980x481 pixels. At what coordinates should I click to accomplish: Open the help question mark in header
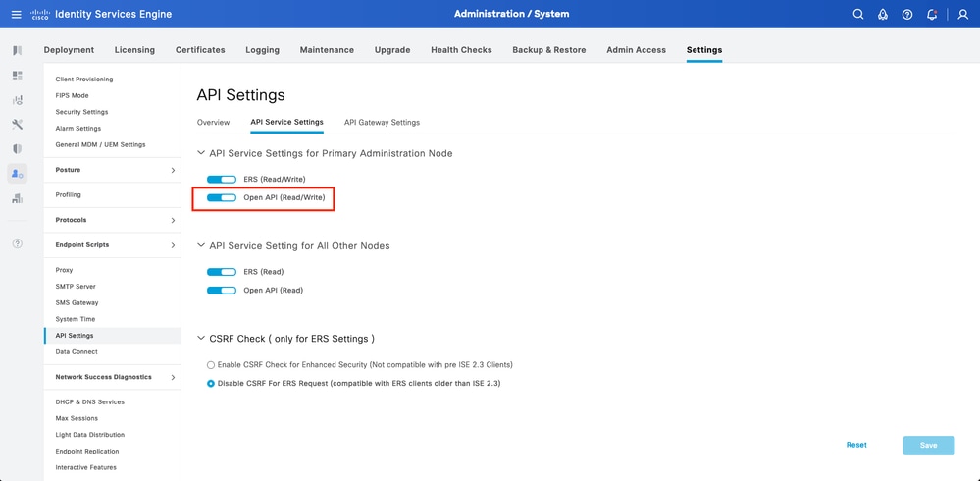906,14
